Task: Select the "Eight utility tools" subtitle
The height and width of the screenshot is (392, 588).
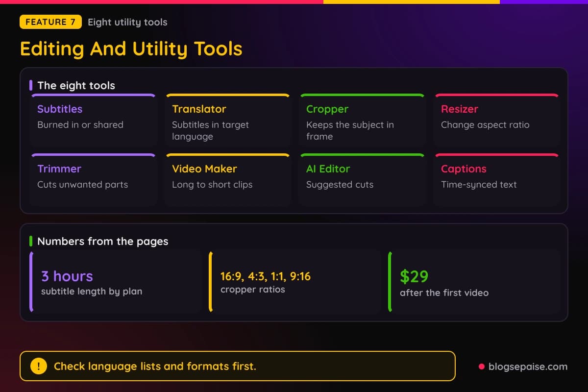Action: tap(127, 22)
